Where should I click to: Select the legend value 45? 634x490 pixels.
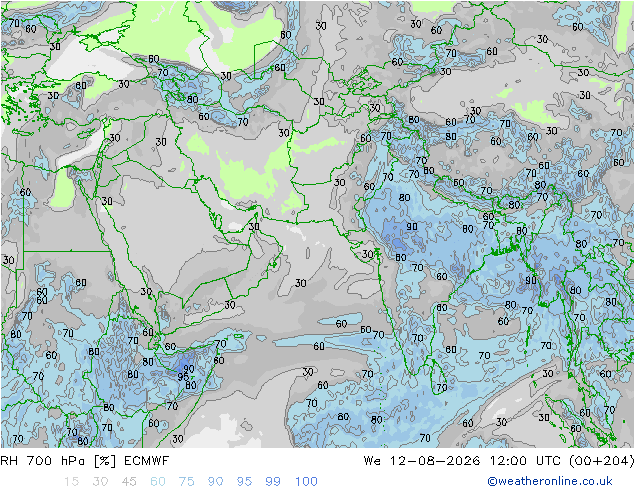tap(129, 481)
